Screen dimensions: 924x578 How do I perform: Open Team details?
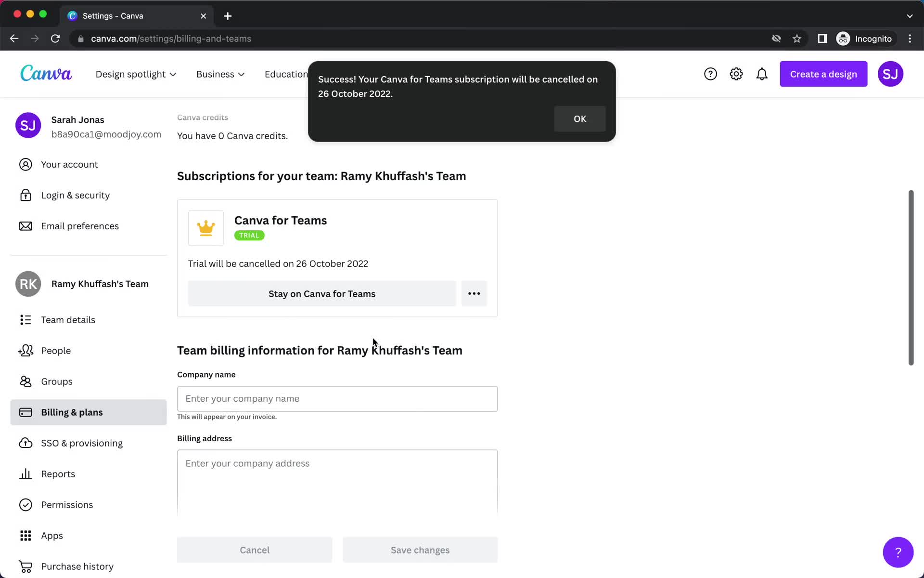pos(89,320)
